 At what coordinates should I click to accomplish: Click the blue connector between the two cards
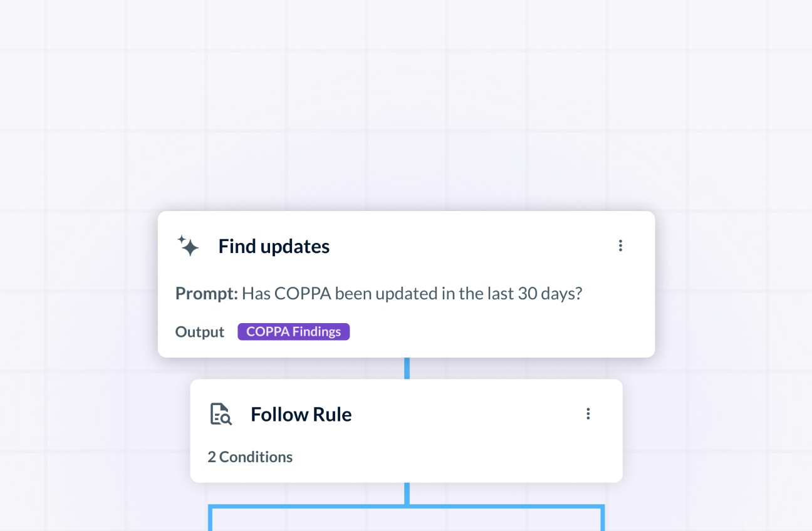click(406, 368)
